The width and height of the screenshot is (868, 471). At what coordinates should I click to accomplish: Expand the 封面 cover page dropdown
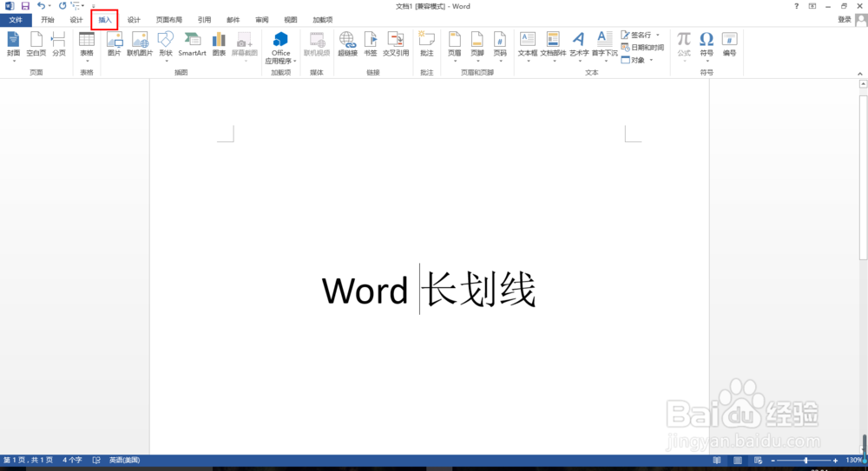(x=13, y=61)
